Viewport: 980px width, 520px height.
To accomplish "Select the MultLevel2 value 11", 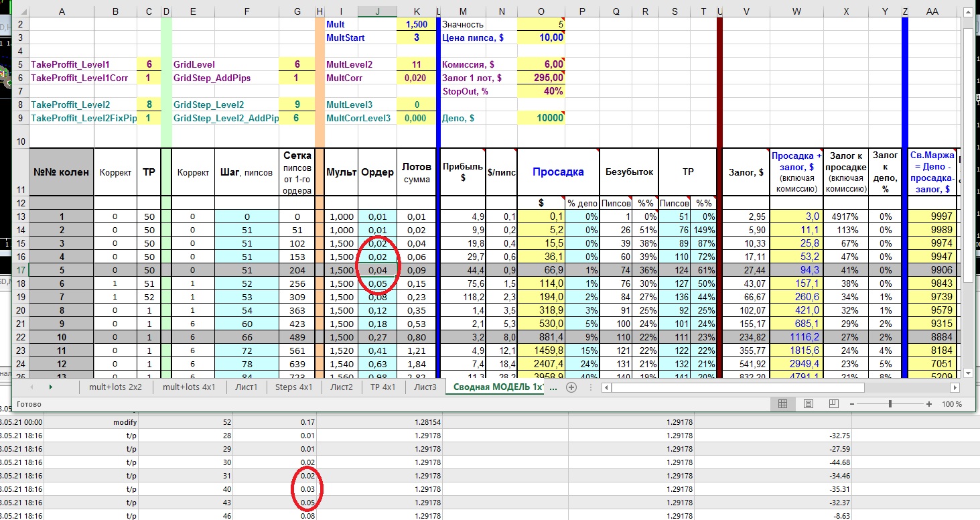I will click(417, 64).
